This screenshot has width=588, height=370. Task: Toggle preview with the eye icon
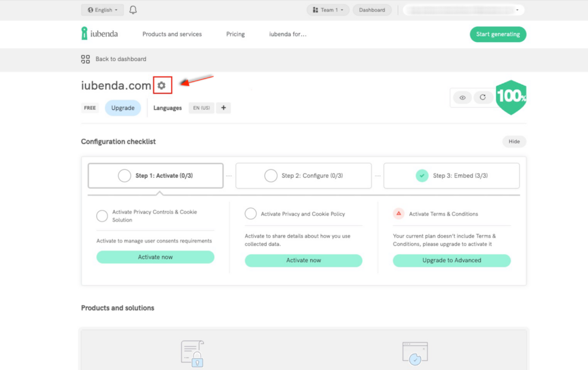click(462, 98)
